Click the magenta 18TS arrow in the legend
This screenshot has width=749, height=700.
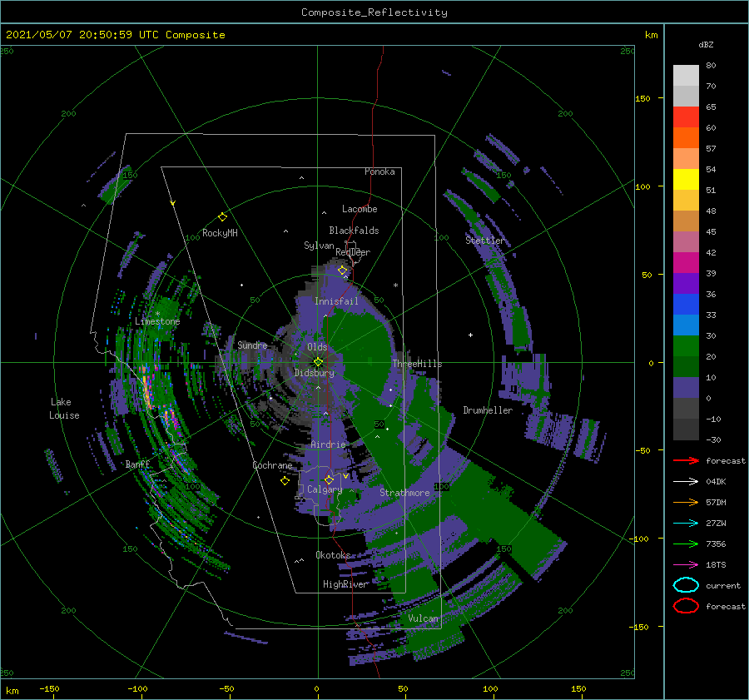click(686, 565)
